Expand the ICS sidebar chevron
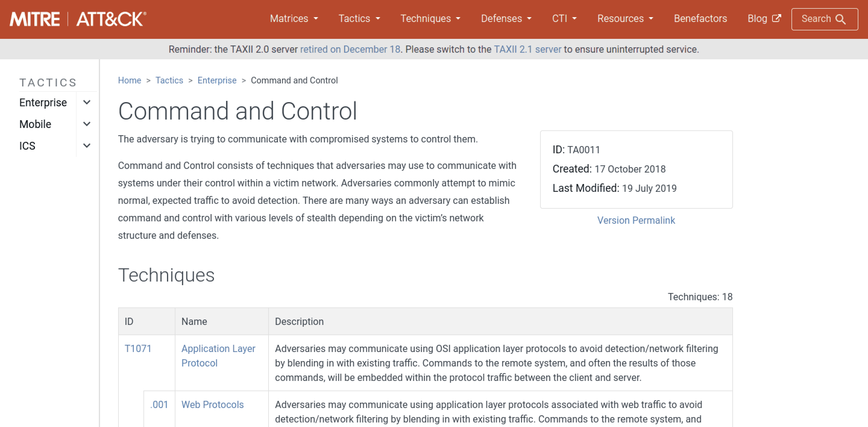 click(86, 145)
